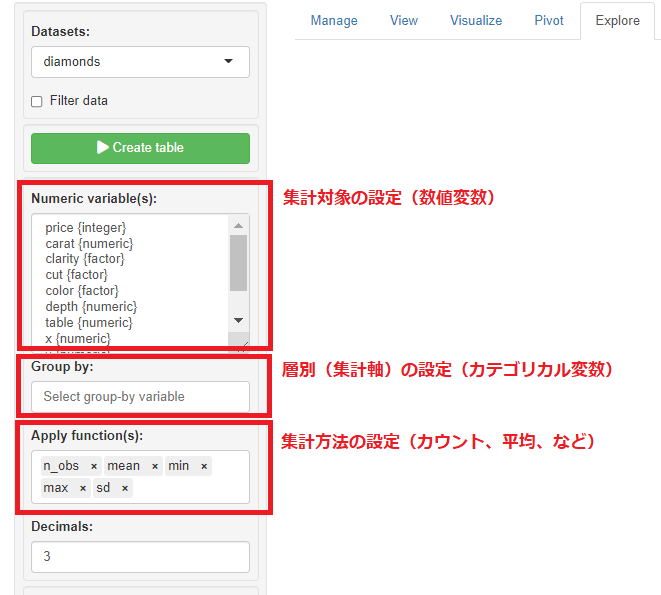Remove the max function tag

point(83,488)
